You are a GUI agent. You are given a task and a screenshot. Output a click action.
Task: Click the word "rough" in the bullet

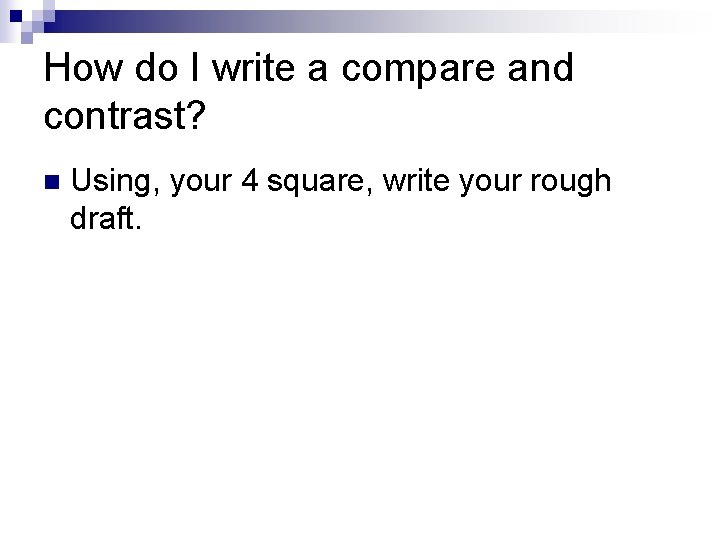(576, 181)
